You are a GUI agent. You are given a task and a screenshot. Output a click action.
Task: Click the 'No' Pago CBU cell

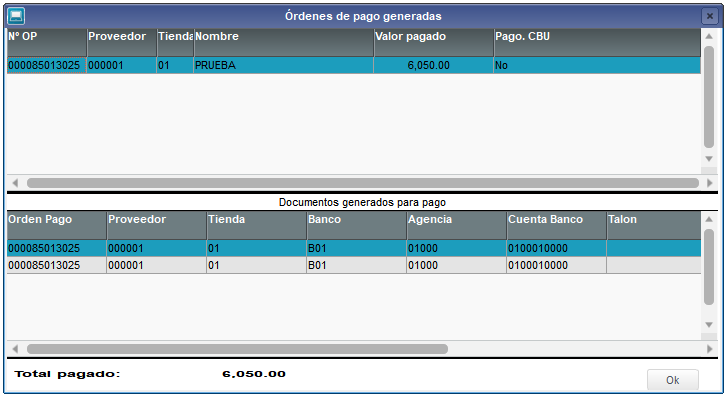coord(597,65)
